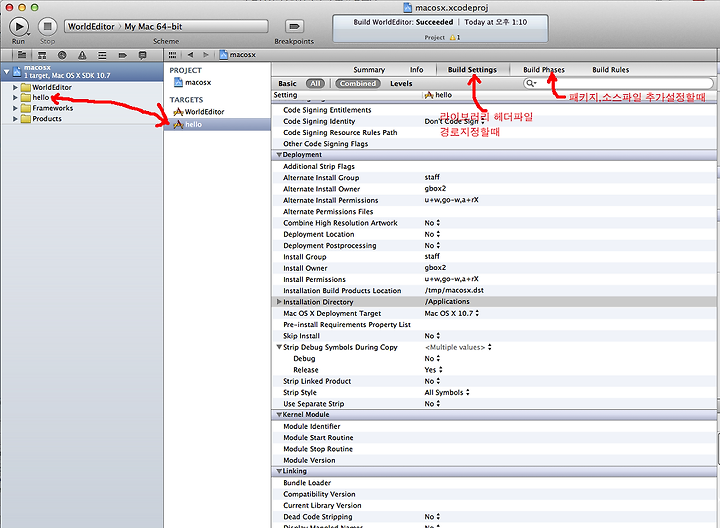The height and width of the screenshot is (528, 720).
Task: Switch to the Build Settings tab
Action: point(472,70)
